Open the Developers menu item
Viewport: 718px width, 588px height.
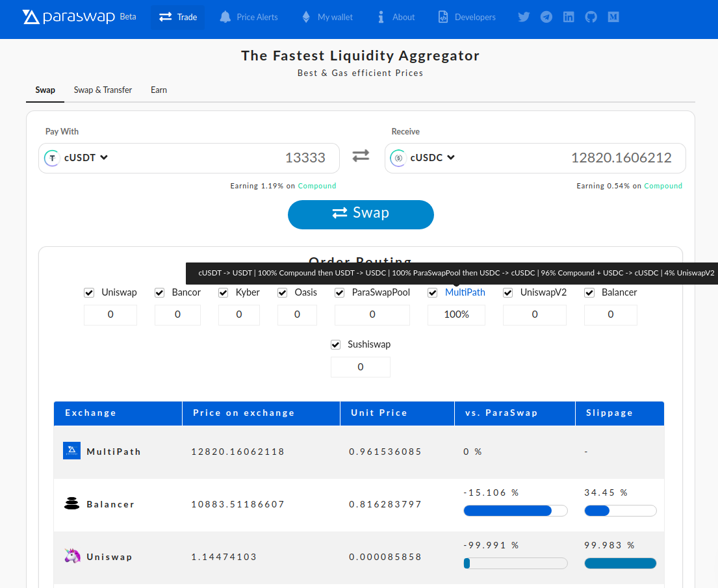tap(467, 17)
